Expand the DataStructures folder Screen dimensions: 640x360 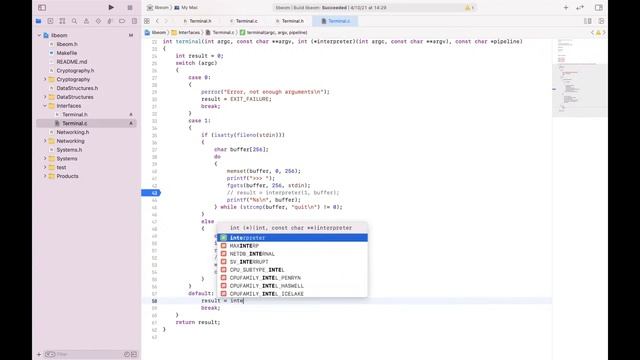point(45,97)
